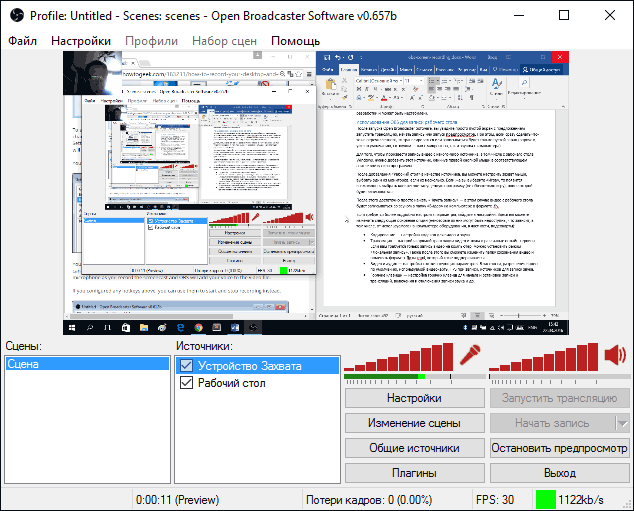Click the Paste clipboard icon in previewed Word ribbon
634x511 pixels.
pos(331,85)
